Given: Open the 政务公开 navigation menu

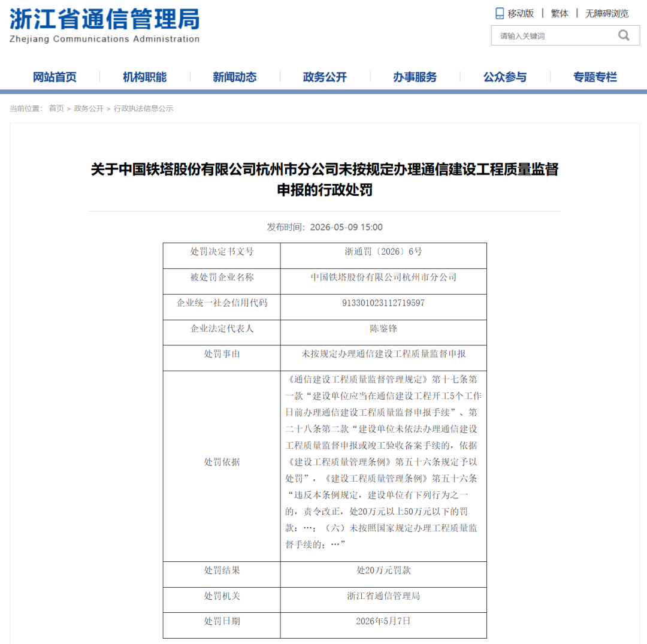Looking at the screenshot, I should pos(325,77).
